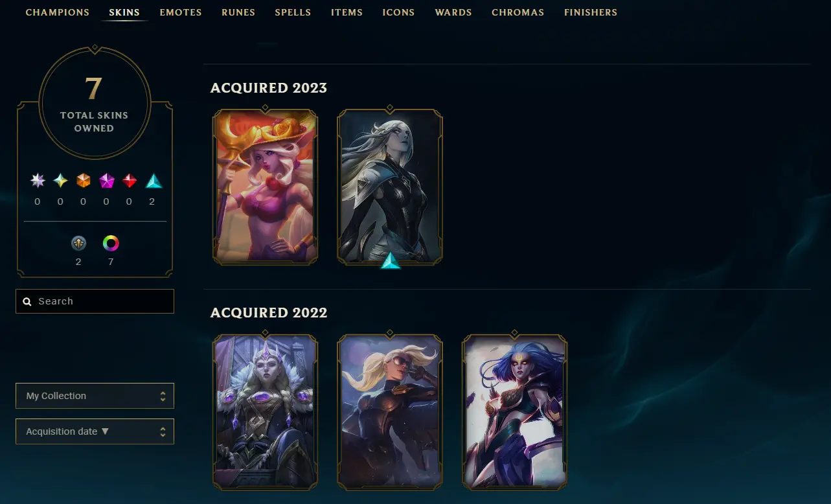Image resolution: width=831 pixels, height=504 pixels.
Task: Click the white Ultimate skin gem icon
Action: (x=38, y=181)
